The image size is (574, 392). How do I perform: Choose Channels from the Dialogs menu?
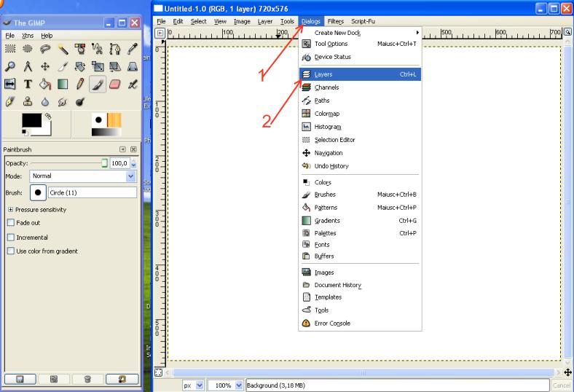pyautogui.click(x=361, y=87)
